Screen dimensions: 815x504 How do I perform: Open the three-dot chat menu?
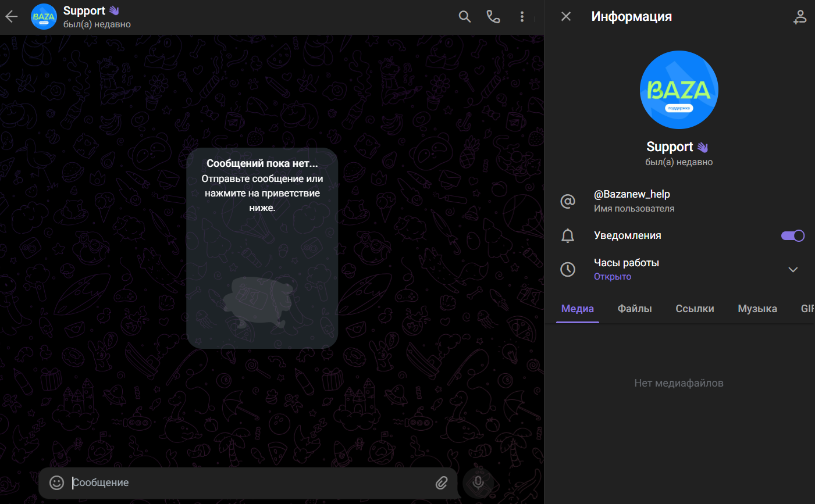click(522, 17)
